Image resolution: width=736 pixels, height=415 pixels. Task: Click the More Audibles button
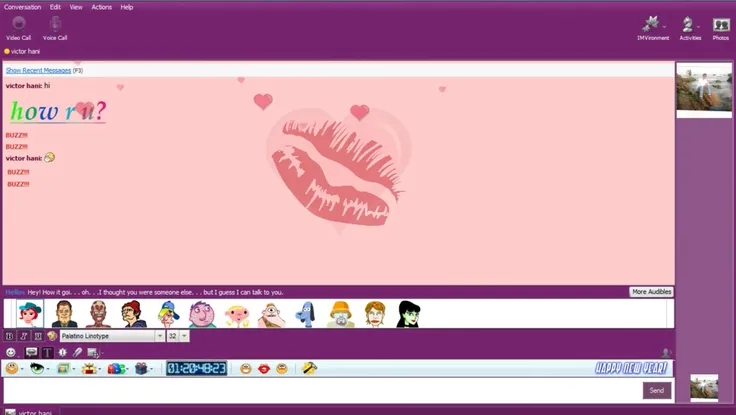[652, 292]
